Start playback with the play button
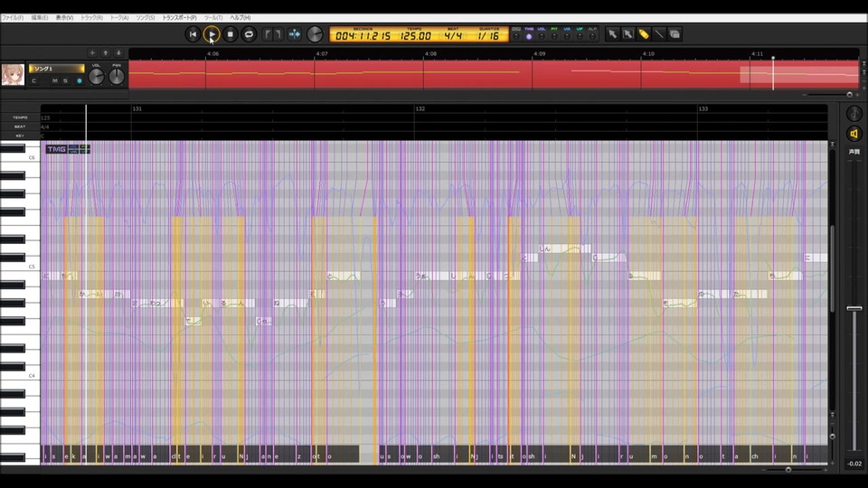Image resolution: width=868 pixels, height=488 pixels. (212, 34)
